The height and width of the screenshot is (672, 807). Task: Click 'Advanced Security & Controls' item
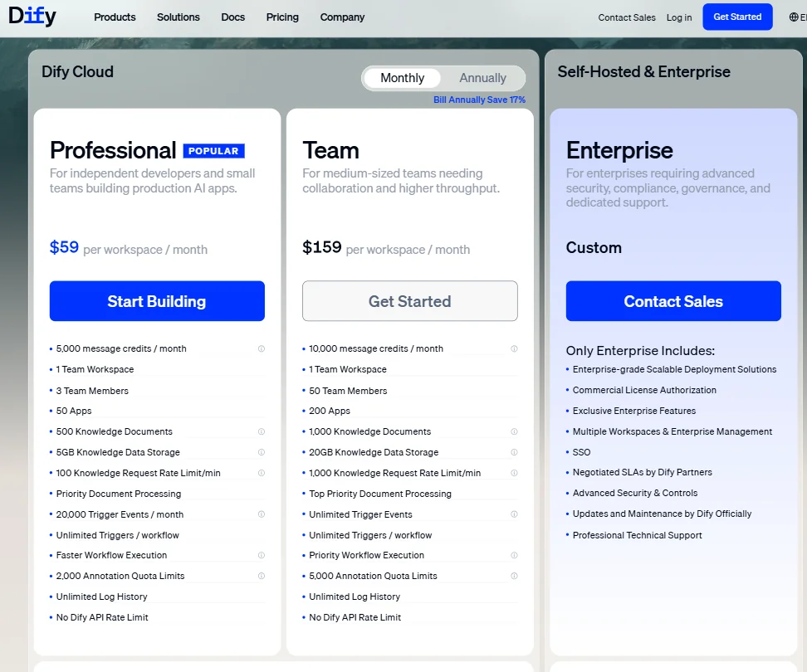(635, 493)
